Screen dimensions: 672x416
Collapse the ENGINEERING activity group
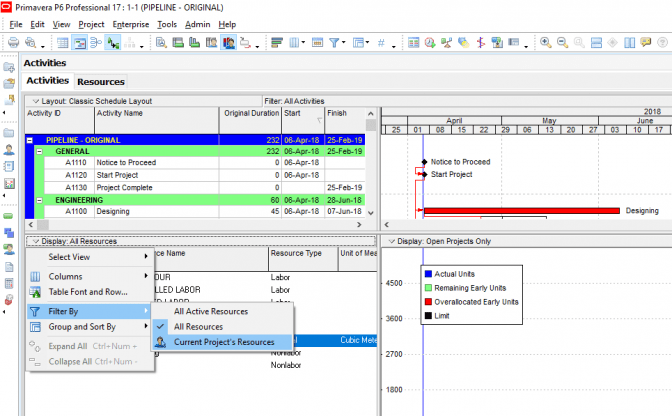39,200
